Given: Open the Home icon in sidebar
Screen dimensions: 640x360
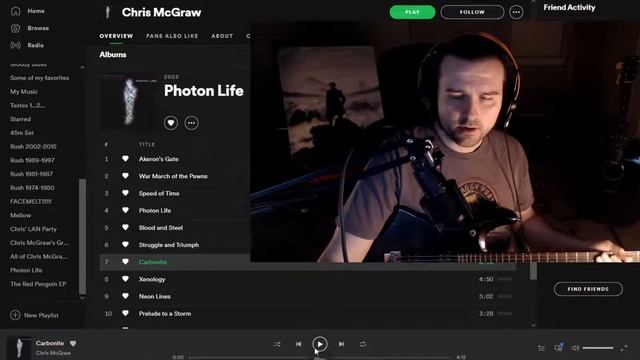Looking at the screenshot, I should (16, 11).
